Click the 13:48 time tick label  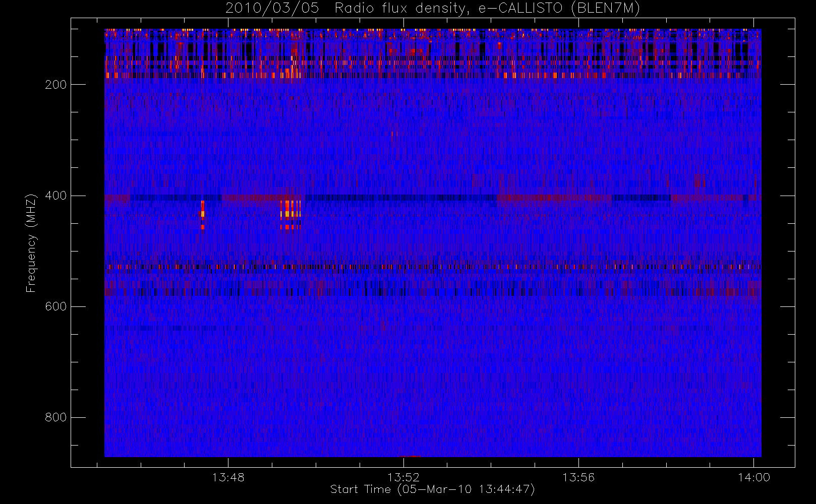click(x=228, y=477)
